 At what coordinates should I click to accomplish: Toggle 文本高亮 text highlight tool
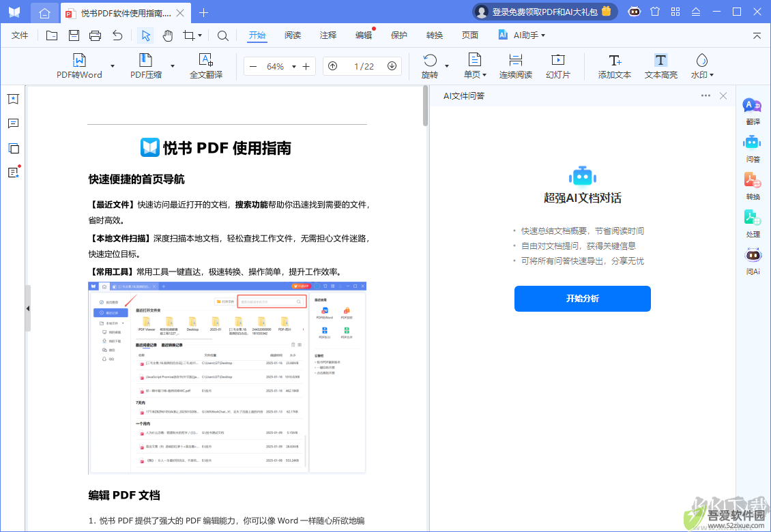pos(661,66)
